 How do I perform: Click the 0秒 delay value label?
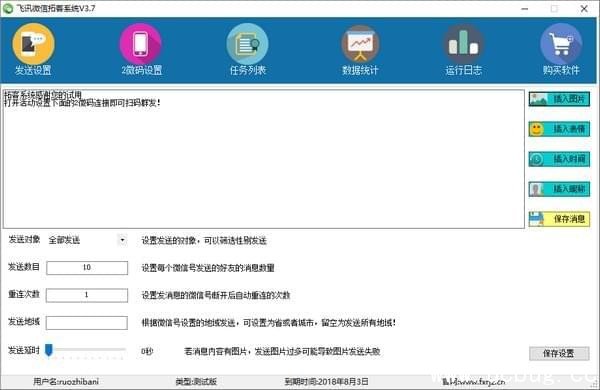click(147, 351)
